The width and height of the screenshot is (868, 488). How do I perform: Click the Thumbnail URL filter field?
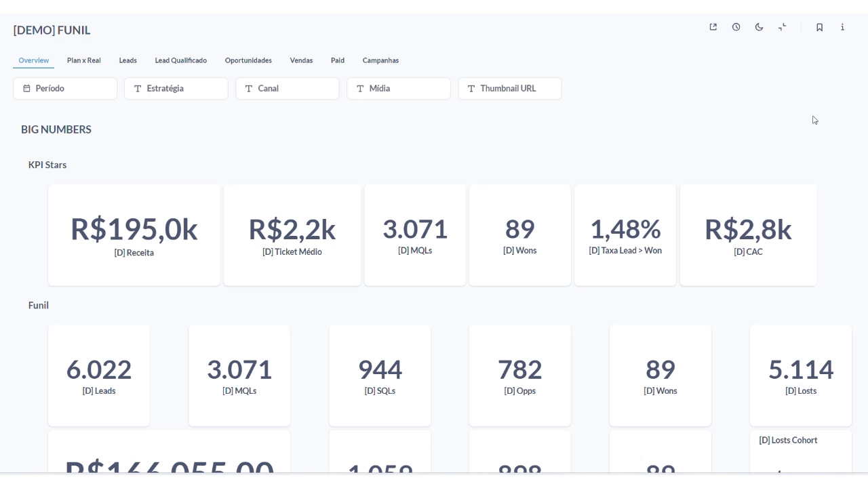tap(509, 89)
